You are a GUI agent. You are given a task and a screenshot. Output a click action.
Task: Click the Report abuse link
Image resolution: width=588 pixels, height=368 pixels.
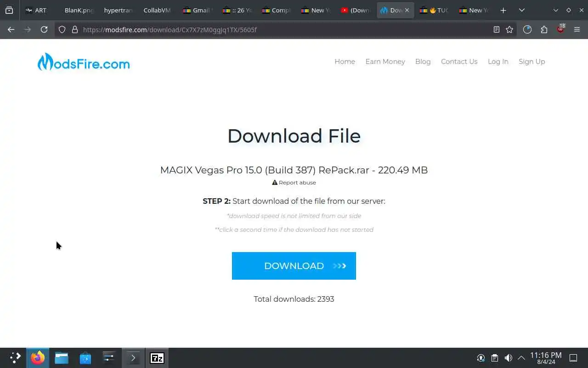click(x=294, y=183)
